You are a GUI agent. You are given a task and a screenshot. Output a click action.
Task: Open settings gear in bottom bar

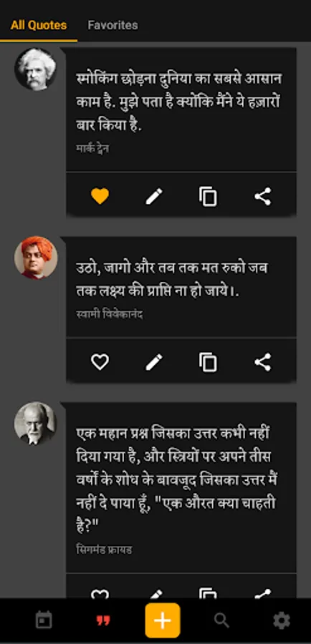point(282,620)
